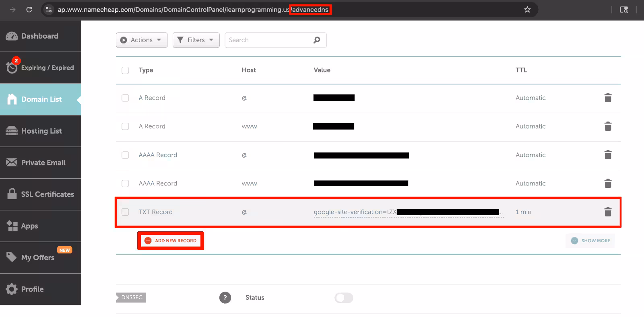Viewport: 644px width, 317px height.
Task: Click the browser forward arrow
Action: (12, 10)
